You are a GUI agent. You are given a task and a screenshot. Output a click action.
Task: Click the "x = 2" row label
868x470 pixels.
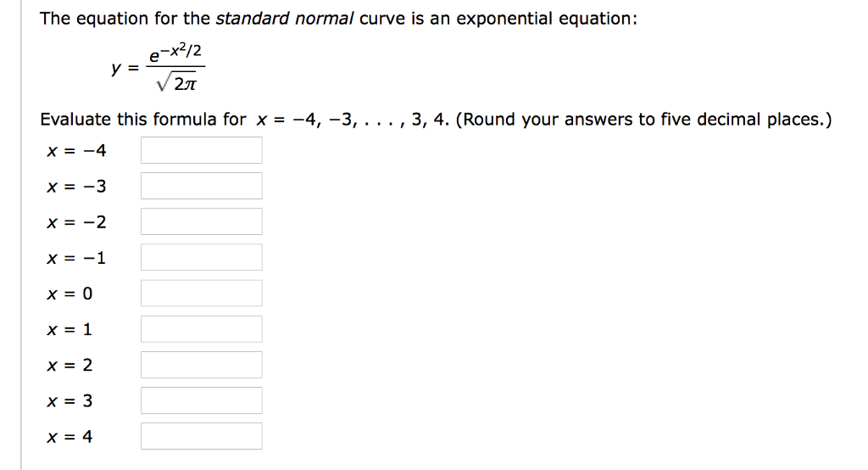pos(70,365)
